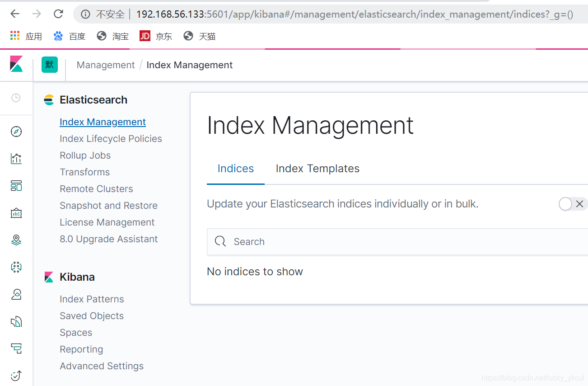Open Index Lifecycle Policies
Screen dimensions: 588x386
[111, 139]
